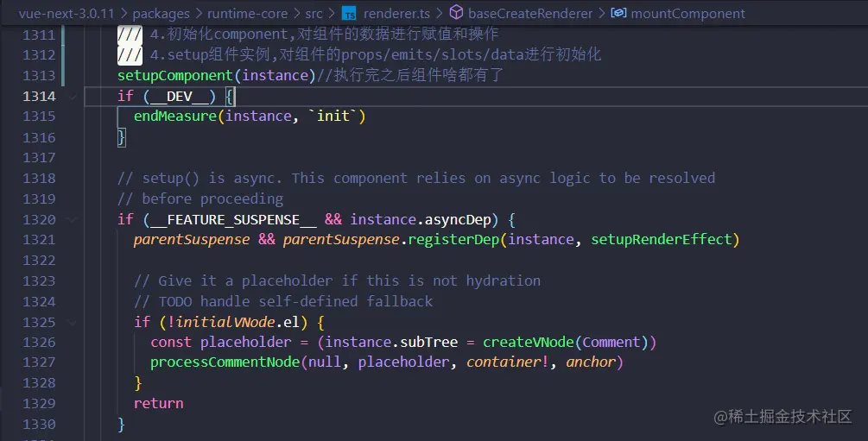This screenshot has width=868, height=441.
Task: Select line number 1321
Action: (x=39, y=240)
